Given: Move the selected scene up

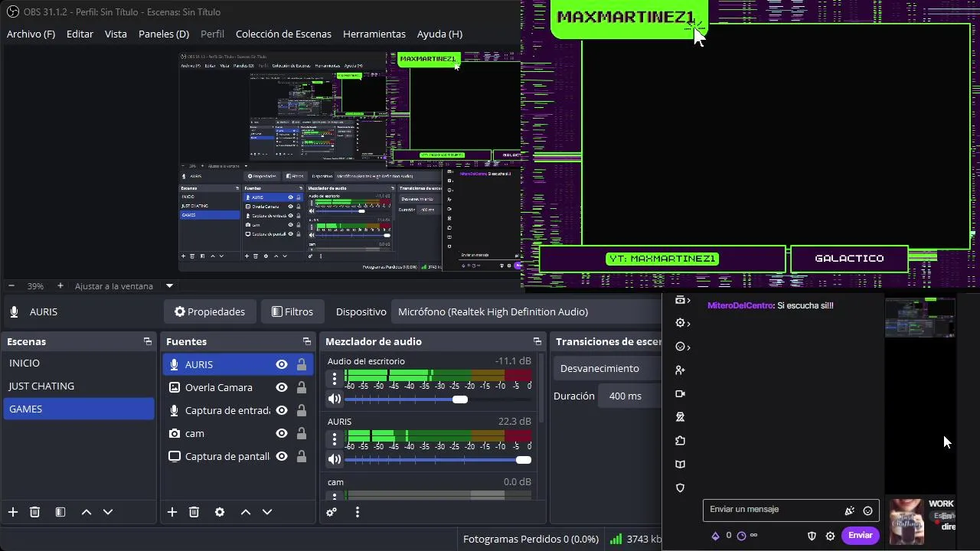Looking at the screenshot, I should 87,512.
